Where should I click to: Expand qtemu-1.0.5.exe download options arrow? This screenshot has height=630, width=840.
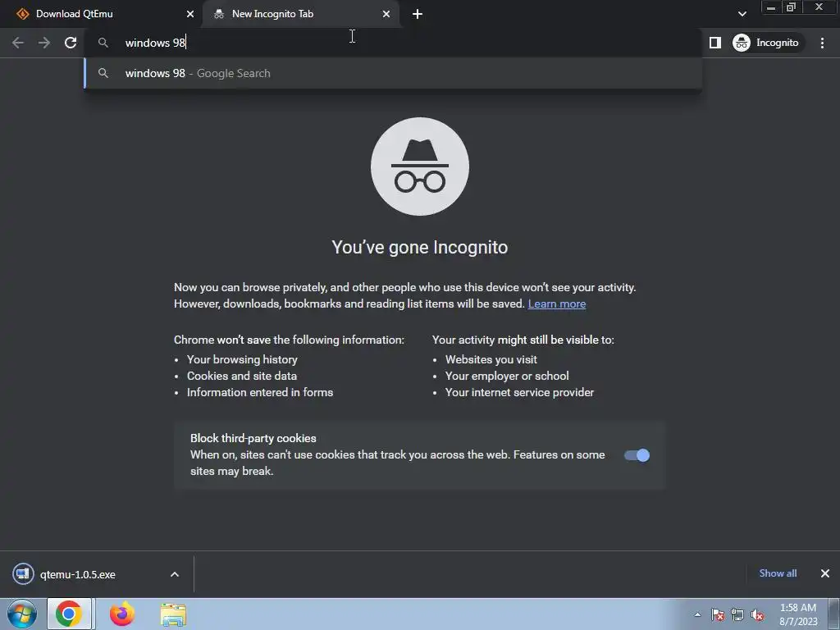coord(175,574)
